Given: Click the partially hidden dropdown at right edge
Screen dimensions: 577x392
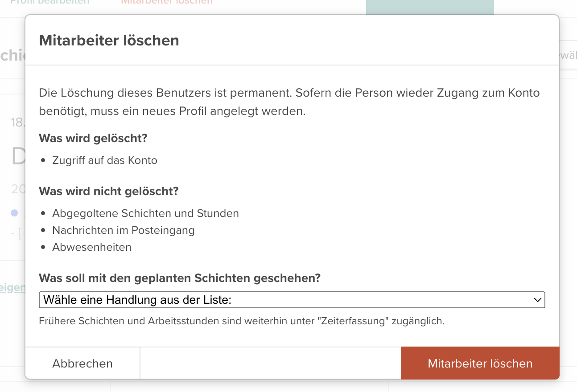Looking at the screenshot, I should click(568, 56).
